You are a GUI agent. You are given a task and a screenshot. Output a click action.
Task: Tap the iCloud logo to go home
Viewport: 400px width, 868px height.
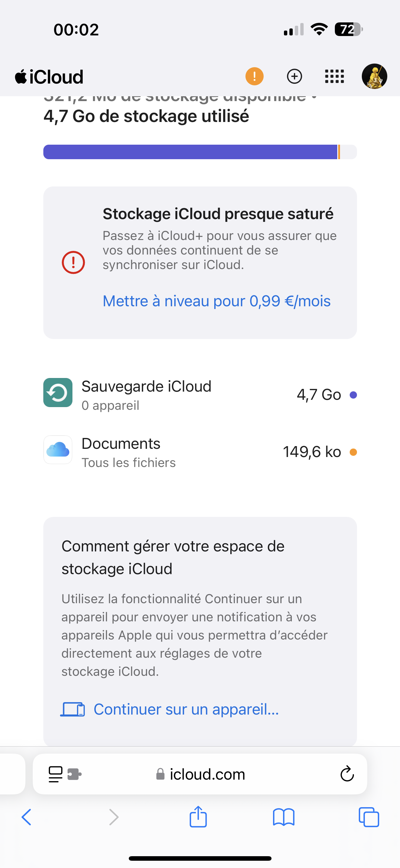click(49, 77)
